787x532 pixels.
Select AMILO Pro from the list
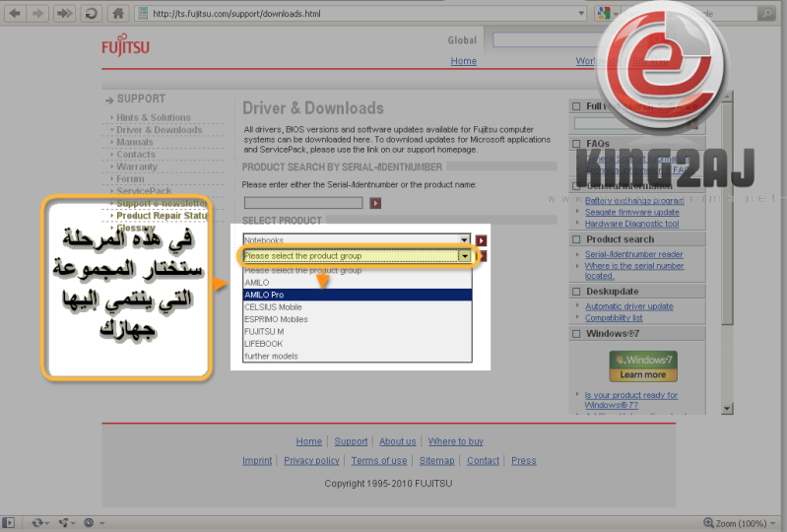[357, 295]
